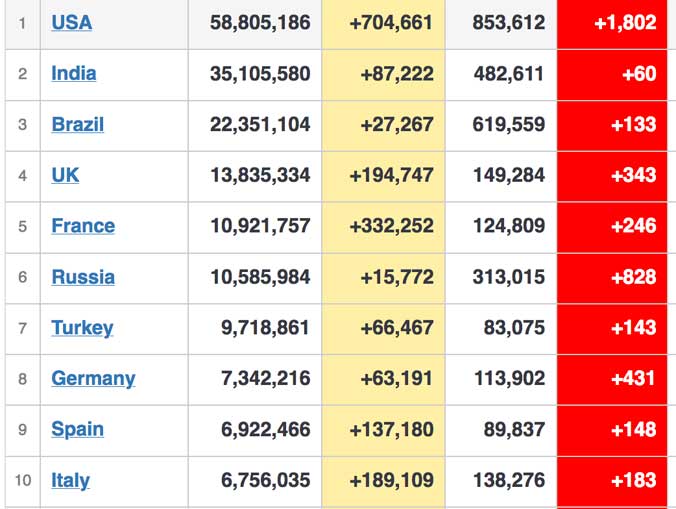Open the India country link
This screenshot has height=509, width=676.
[x=74, y=73]
